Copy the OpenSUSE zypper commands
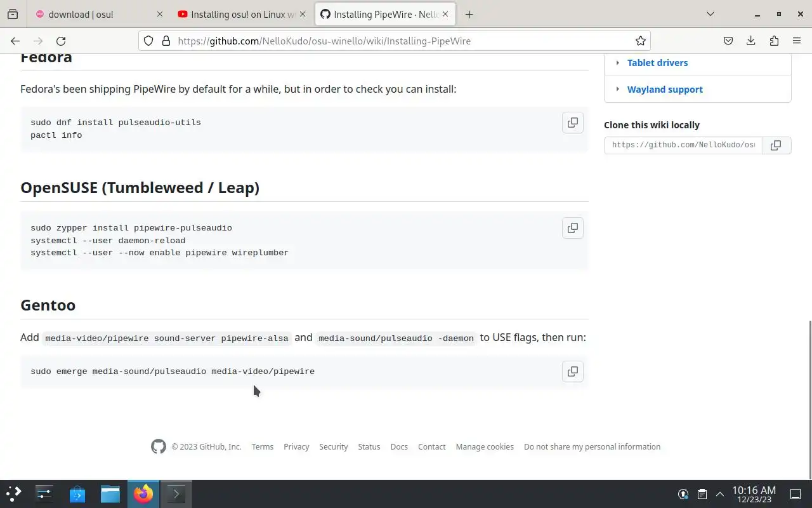The width and height of the screenshot is (812, 508). point(573,228)
